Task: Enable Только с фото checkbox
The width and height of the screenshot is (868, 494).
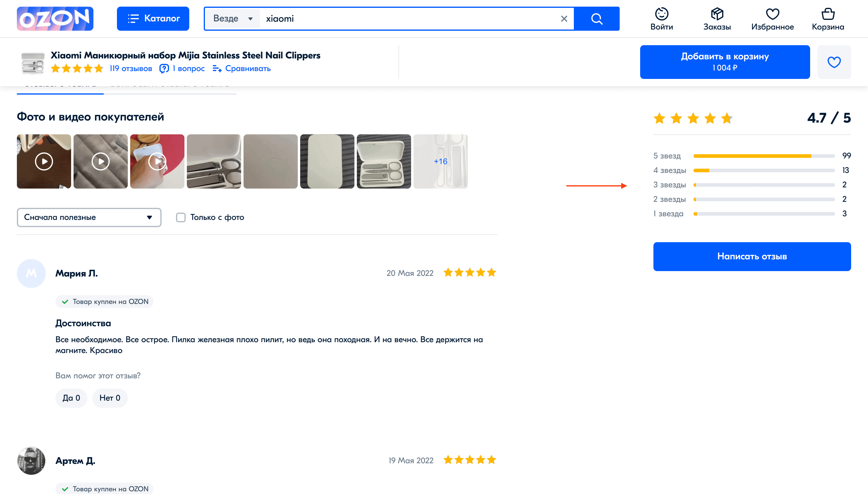Action: (181, 217)
